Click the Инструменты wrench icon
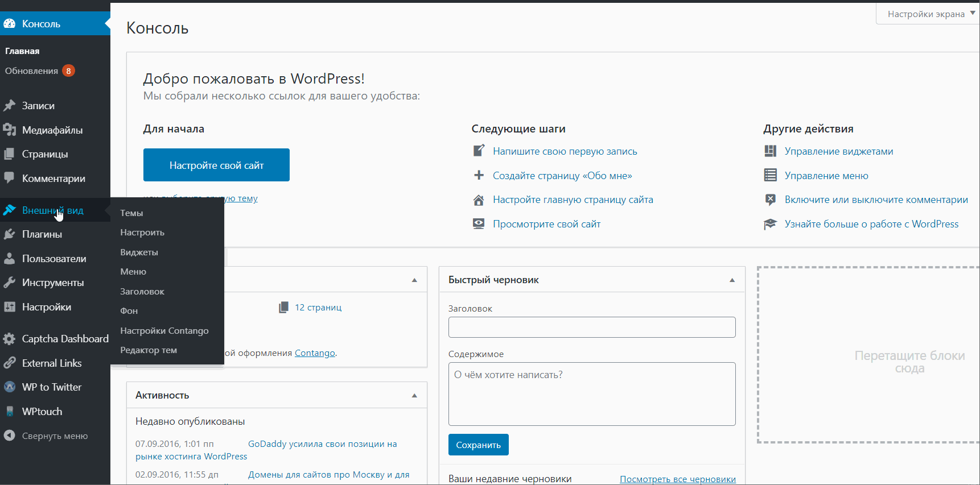Screen dimensions: 980x485 [10, 283]
